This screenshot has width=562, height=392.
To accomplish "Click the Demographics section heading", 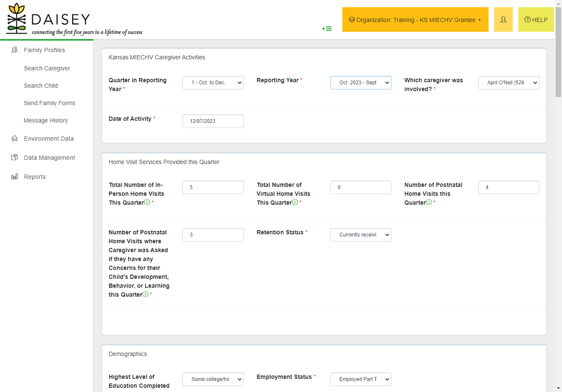I will [x=128, y=354].
